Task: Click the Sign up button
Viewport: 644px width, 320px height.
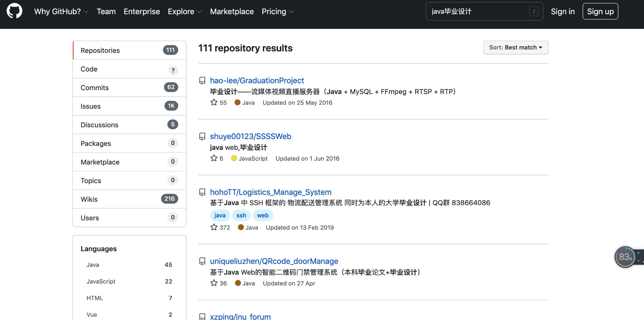Action: [600, 12]
